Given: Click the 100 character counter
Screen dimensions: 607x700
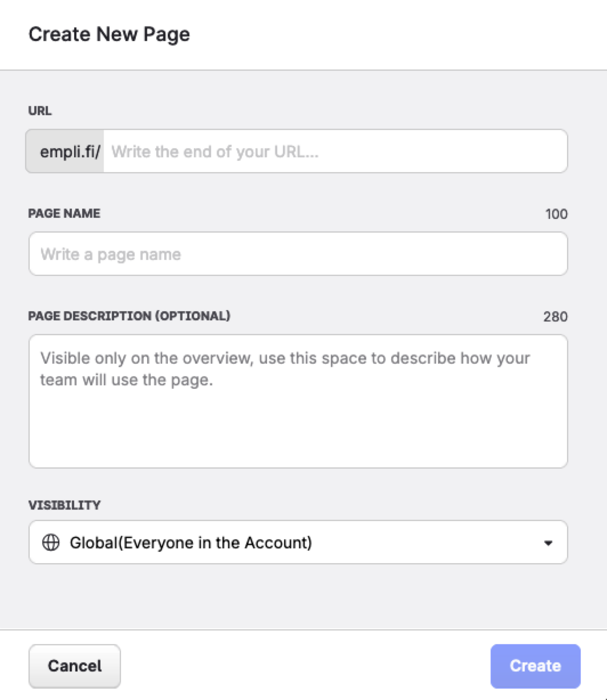Looking at the screenshot, I should (x=556, y=214).
